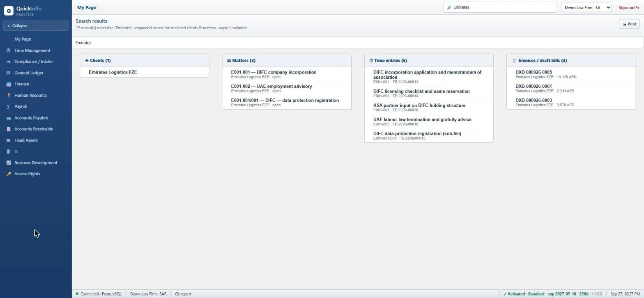Click the Emirates query field above results
The height and width of the screenshot is (298, 644).
point(358,43)
